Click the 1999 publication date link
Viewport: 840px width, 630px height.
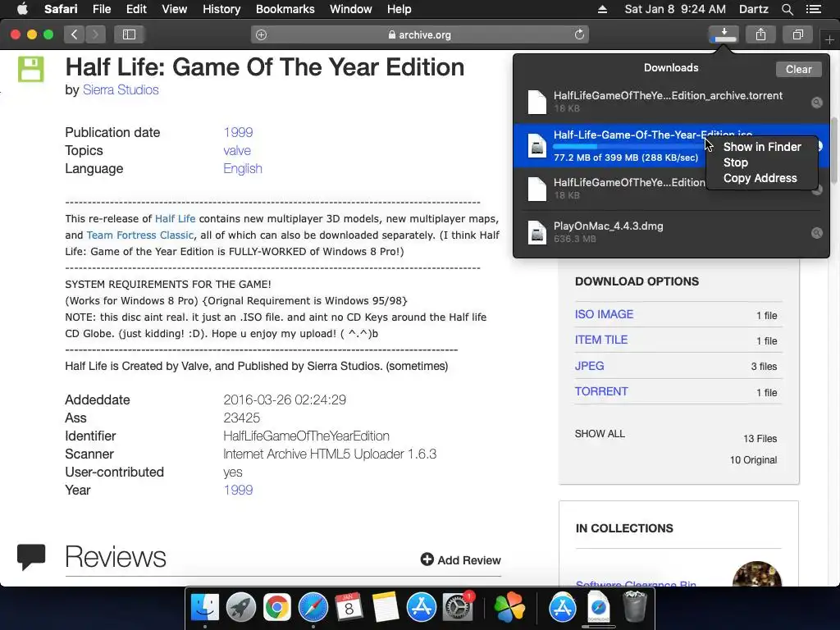pyautogui.click(x=238, y=132)
